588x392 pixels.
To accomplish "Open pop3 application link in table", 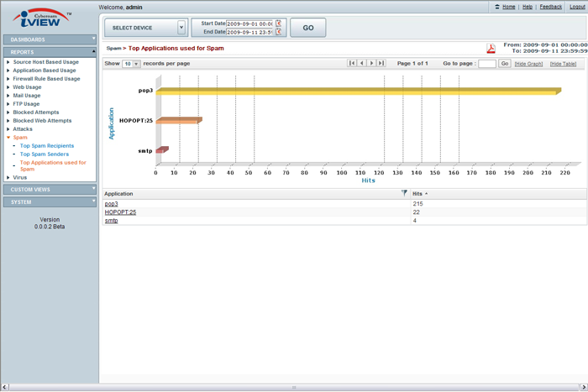I will 111,204.
